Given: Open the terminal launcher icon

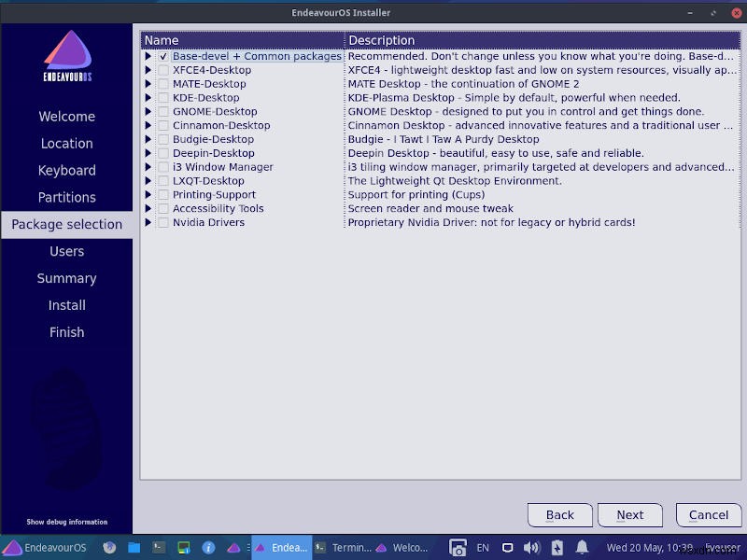Looking at the screenshot, I should point(157,548).
